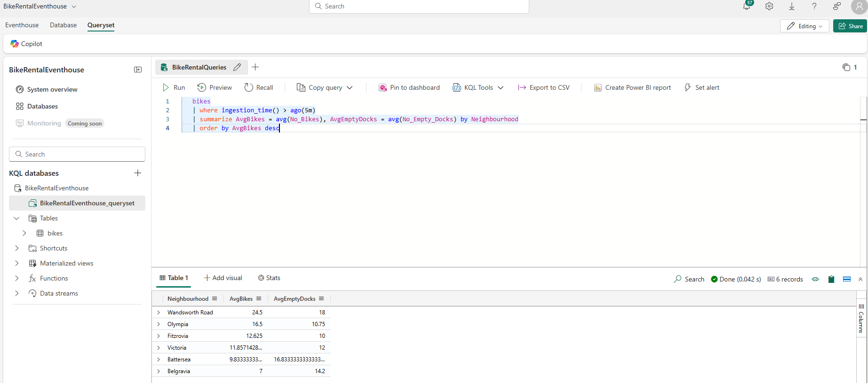Rename the BikeRentalQueries tab with pencil

coord(237,67)
